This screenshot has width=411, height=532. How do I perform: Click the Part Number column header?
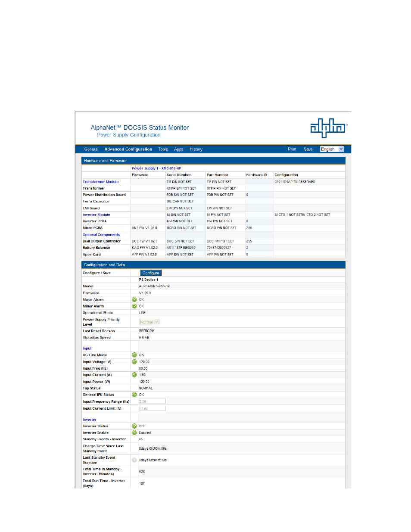point(218,175)
